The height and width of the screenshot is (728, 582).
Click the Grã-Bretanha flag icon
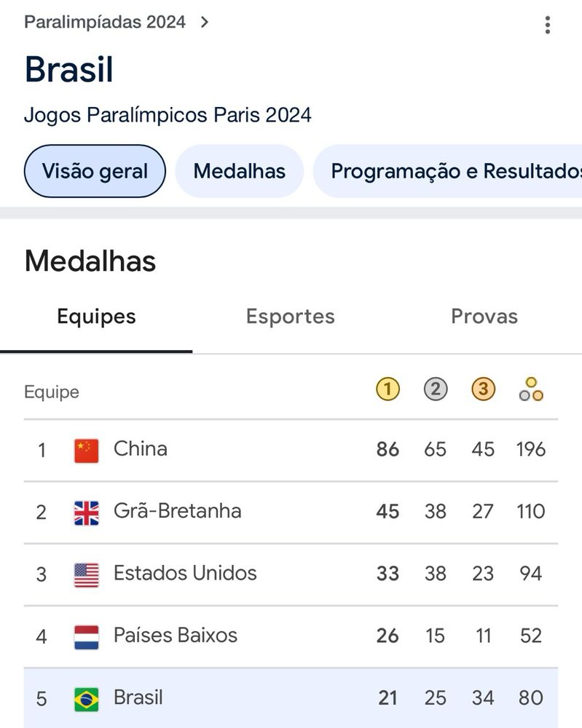pos(86,513)
